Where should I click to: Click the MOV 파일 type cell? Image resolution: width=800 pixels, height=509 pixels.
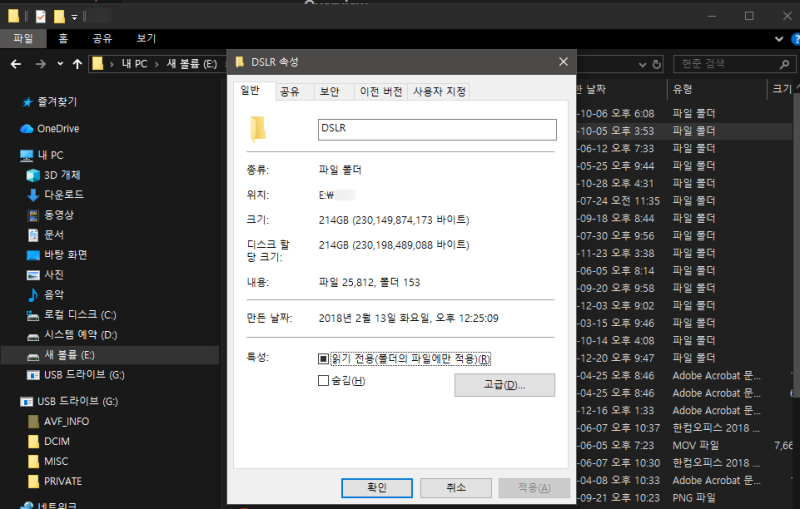pos(695,445)
